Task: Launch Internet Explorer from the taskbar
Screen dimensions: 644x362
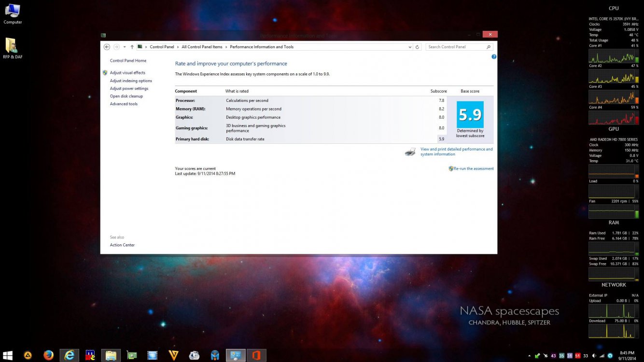Action: point(70,355)
